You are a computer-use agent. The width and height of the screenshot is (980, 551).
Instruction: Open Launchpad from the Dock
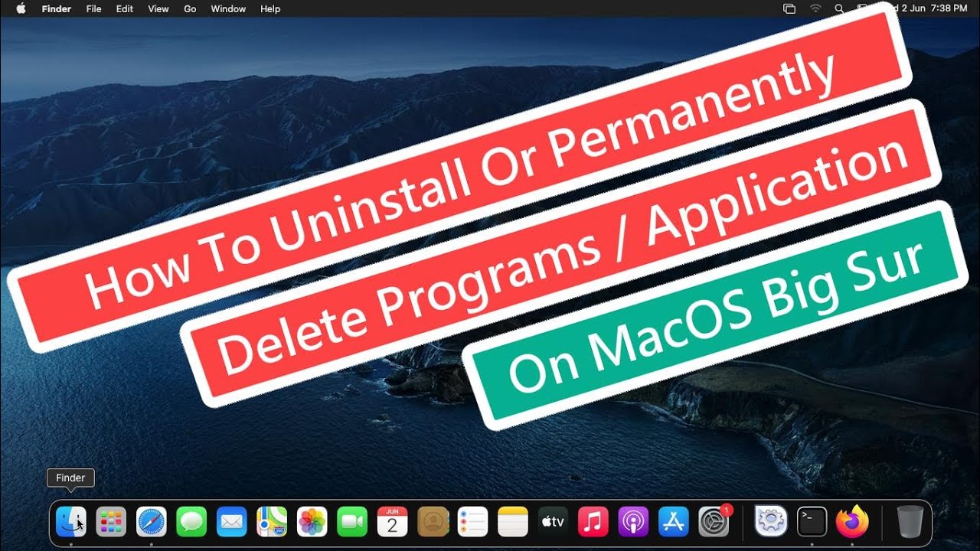[111, 522]
